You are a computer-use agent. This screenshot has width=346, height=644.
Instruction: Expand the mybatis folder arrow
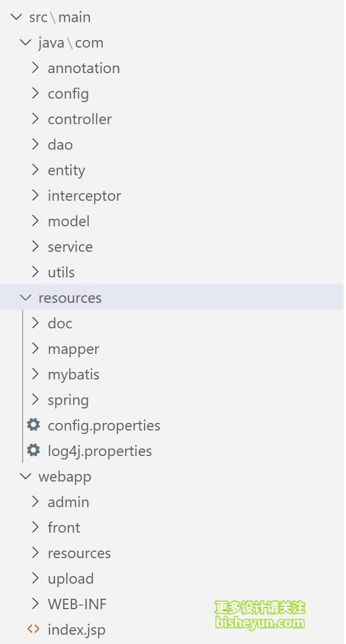(x=35, y=374)
